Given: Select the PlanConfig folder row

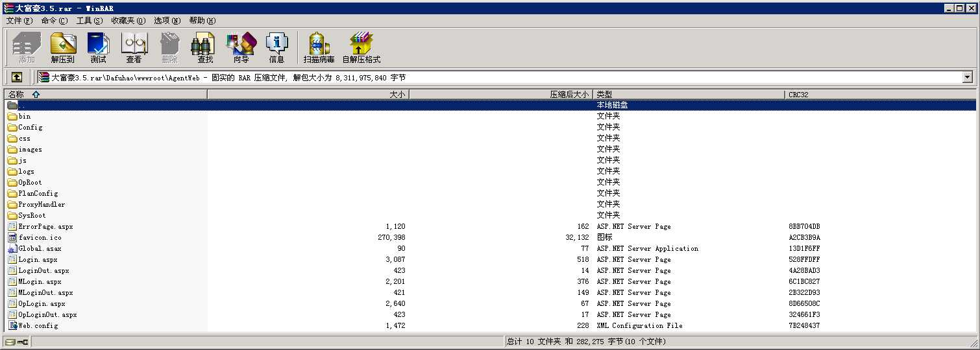Looking at the screenshot, I should coord(490,194).
